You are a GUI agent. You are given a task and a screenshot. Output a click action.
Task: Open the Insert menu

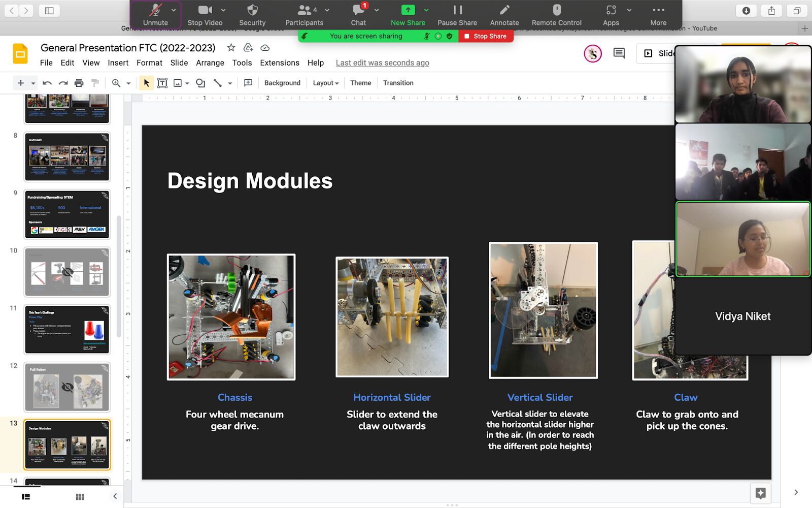pos(118,62)
